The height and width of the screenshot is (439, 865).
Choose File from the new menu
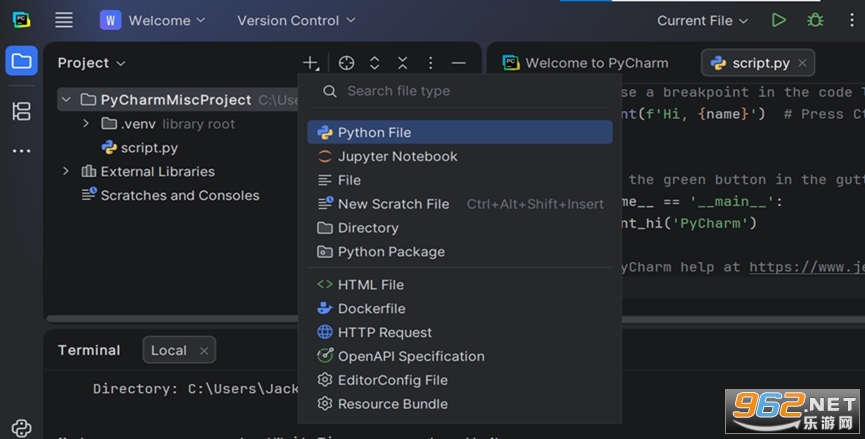[460, 180]
